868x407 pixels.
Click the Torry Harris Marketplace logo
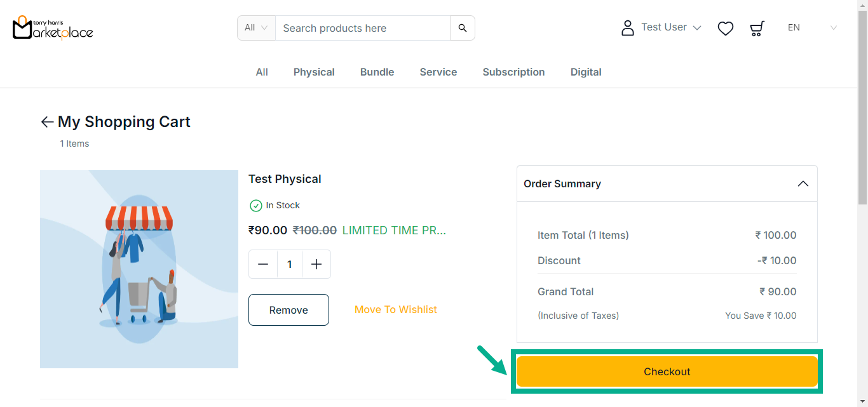(53, 28)
